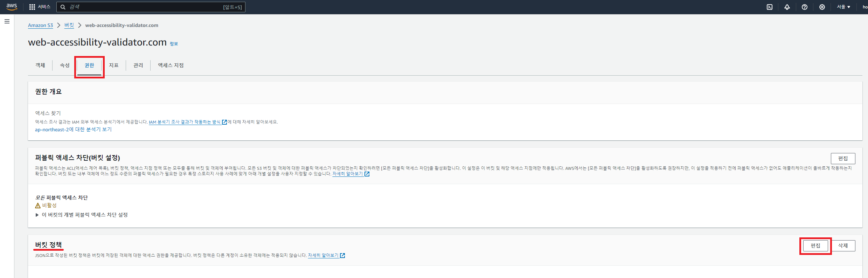The width and height of the screenshot is (868, 278).
Task: Click the 액세스 찾기 label
Action: tap(48, 113)
